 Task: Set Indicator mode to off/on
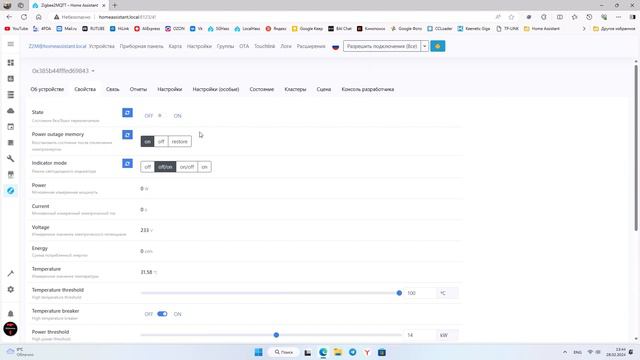[165, 167]
